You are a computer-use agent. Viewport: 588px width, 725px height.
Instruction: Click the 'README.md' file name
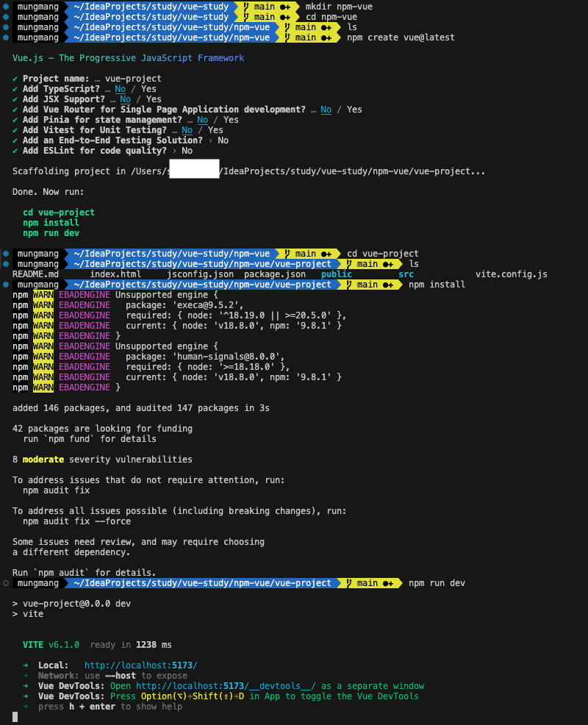[x=35, y=274]
